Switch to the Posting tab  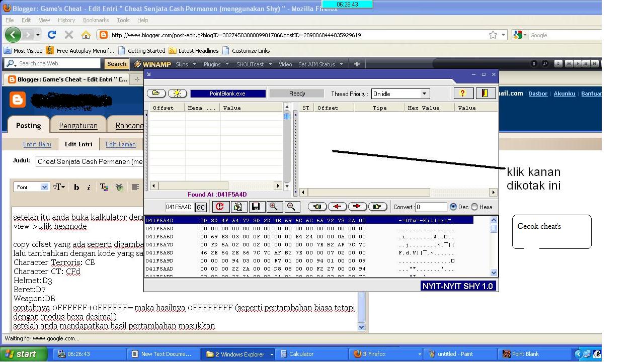point(28,125)
